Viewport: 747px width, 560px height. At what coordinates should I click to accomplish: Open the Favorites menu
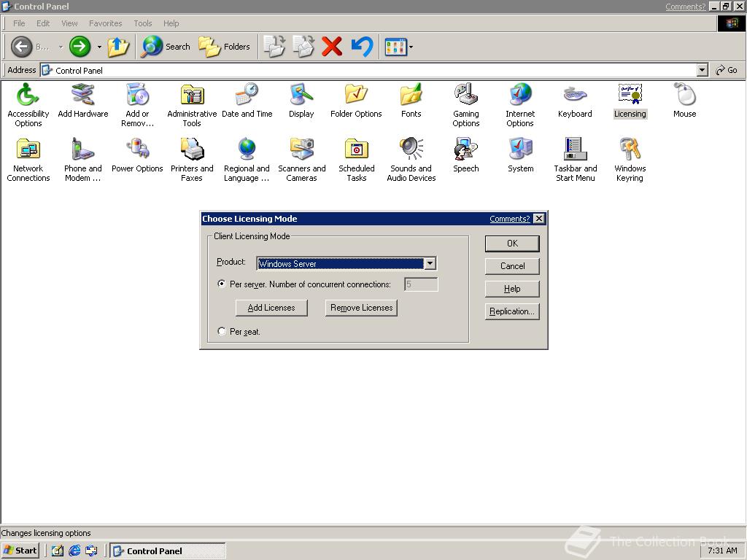coord(105,23)
